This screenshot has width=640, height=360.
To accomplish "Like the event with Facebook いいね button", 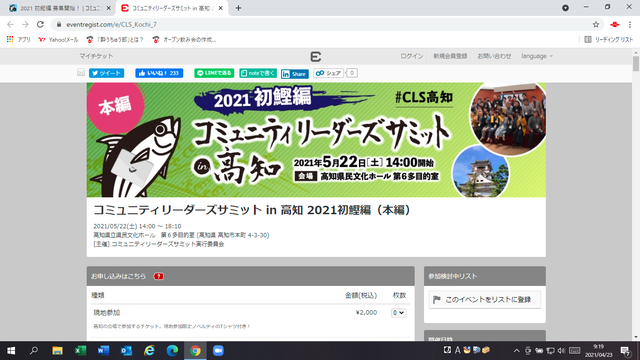I will [x=159, y=73].
